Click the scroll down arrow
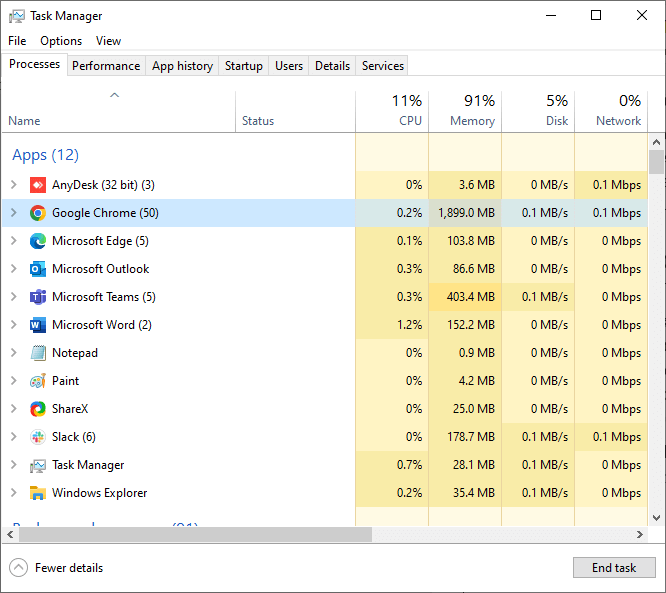666x593 pixels. pos(656,518)
